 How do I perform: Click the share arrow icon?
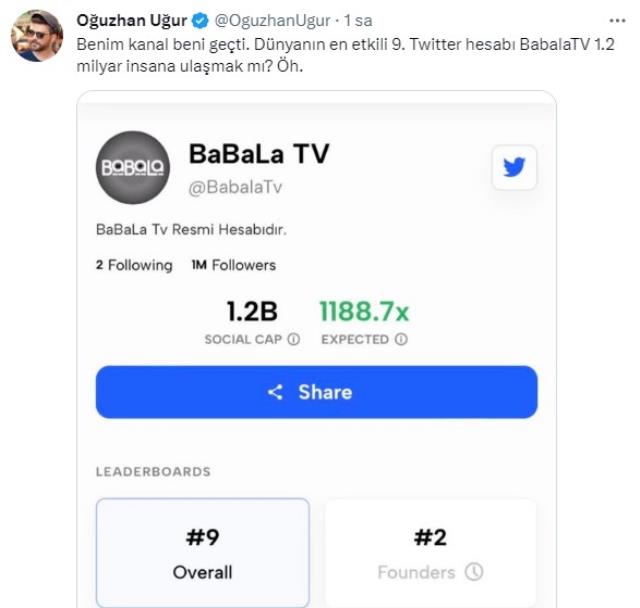point(276,392)
